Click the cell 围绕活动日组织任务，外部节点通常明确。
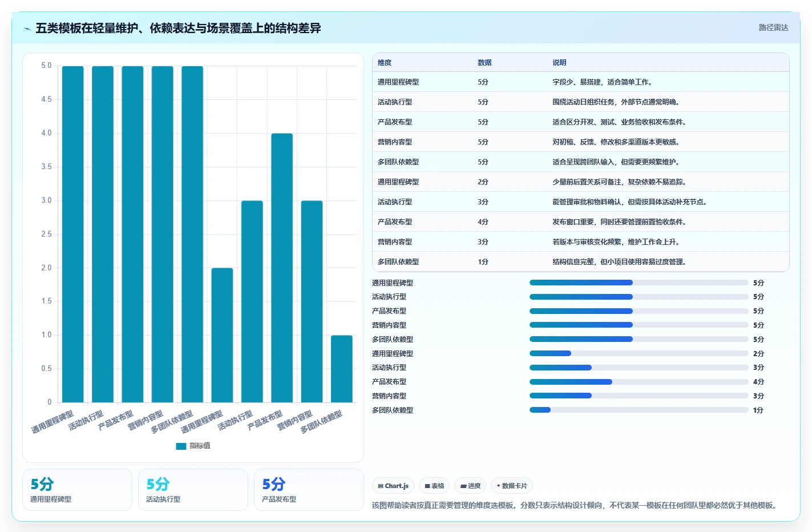This screenshot has width=812, height=532. [x=616, y=102]
